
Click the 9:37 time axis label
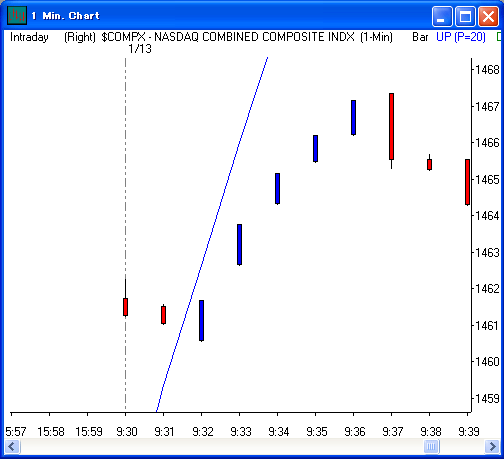[393, 432]
